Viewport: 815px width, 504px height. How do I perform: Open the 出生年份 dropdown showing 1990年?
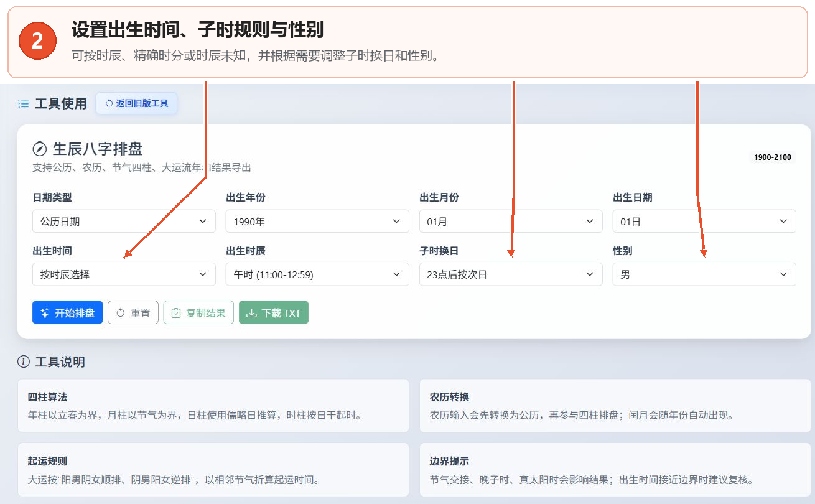coord(317,222)
